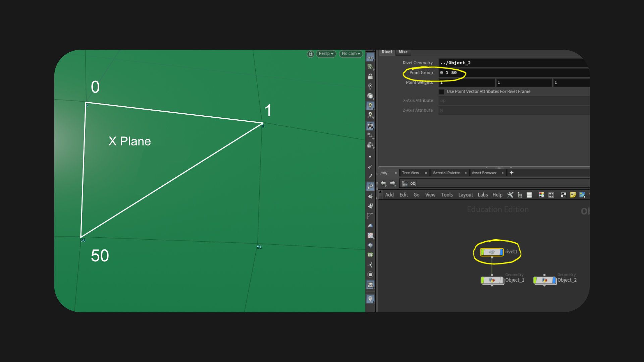The width and height of the screenshot is (644, 362).
Task: Open the View menu in network editor
Action: pyautogui.click(x=430, y=195)
